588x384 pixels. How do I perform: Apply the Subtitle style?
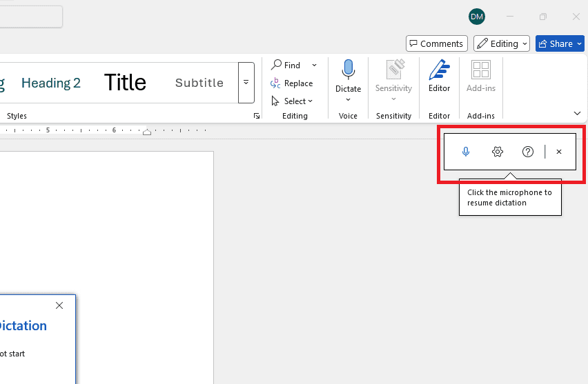pyautogui.click(x=199, y=83)
